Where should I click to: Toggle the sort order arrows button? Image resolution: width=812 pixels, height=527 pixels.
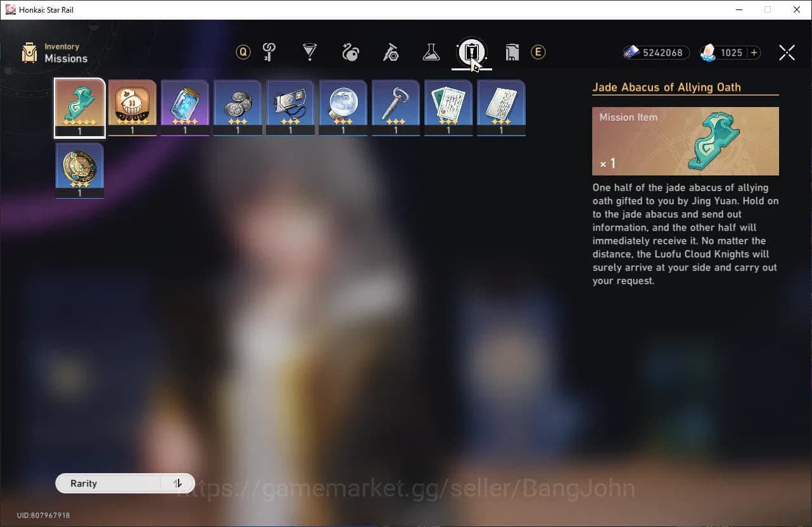(178, 483)
